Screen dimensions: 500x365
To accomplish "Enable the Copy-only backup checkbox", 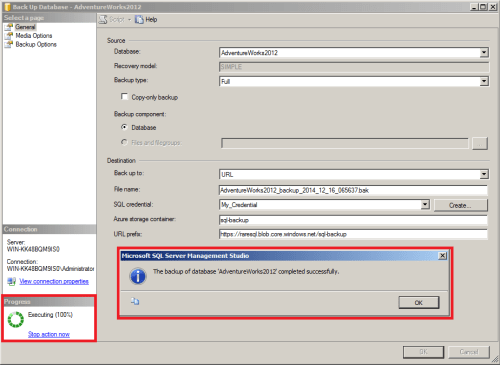I will tap(124, 97).
